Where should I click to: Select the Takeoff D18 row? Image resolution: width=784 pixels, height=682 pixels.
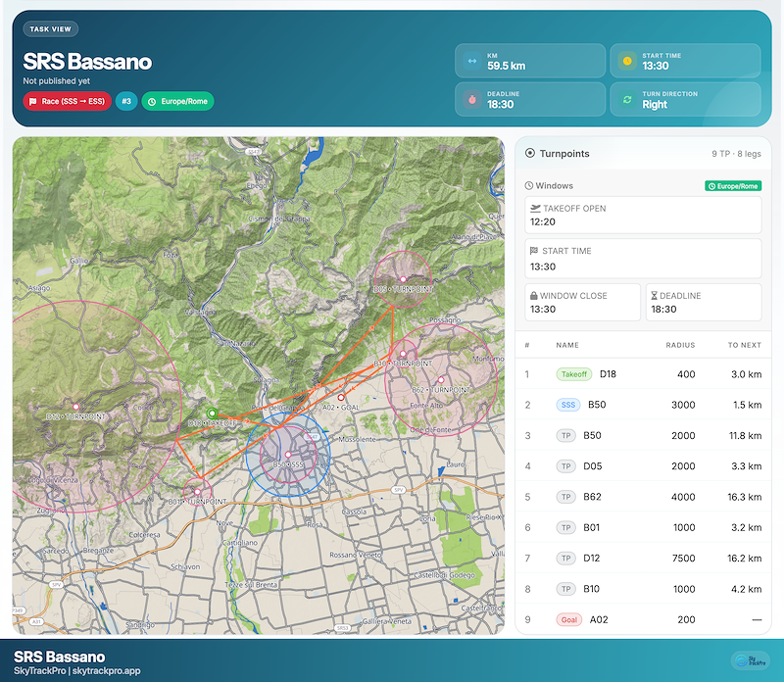pyautogui.click(x=643, y=374)
